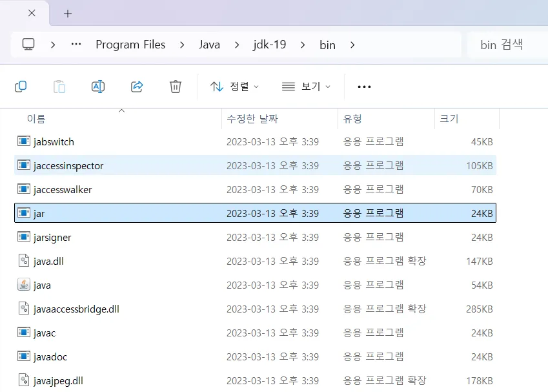The width and height of the screenshot is (548, 392).
Task: Sort by 이름 column header
Action: pos(36,119)
